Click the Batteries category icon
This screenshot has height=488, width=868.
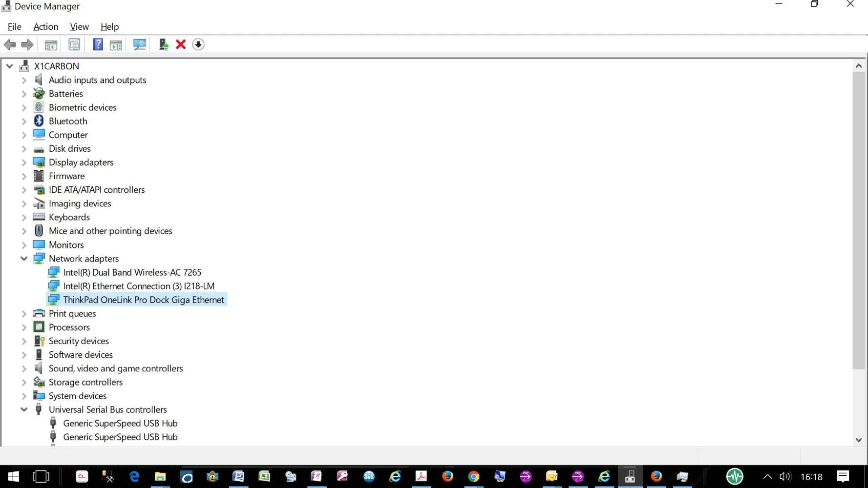39,93
